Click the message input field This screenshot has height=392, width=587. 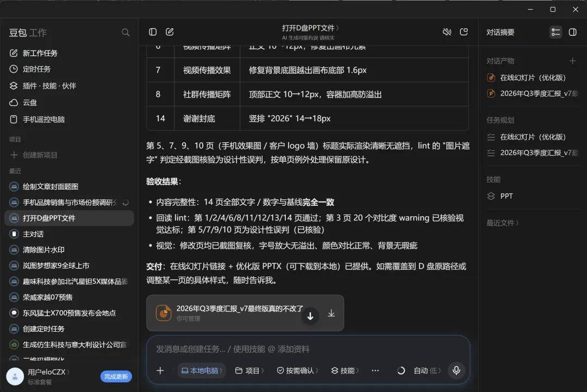pyautogui.click(x=308, y=349)
